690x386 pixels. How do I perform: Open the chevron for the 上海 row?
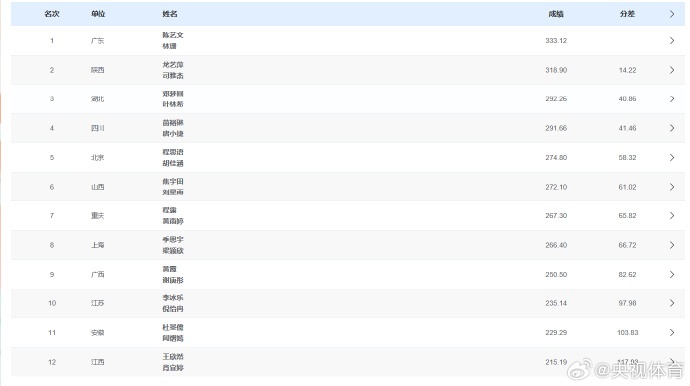click(672, 245)
